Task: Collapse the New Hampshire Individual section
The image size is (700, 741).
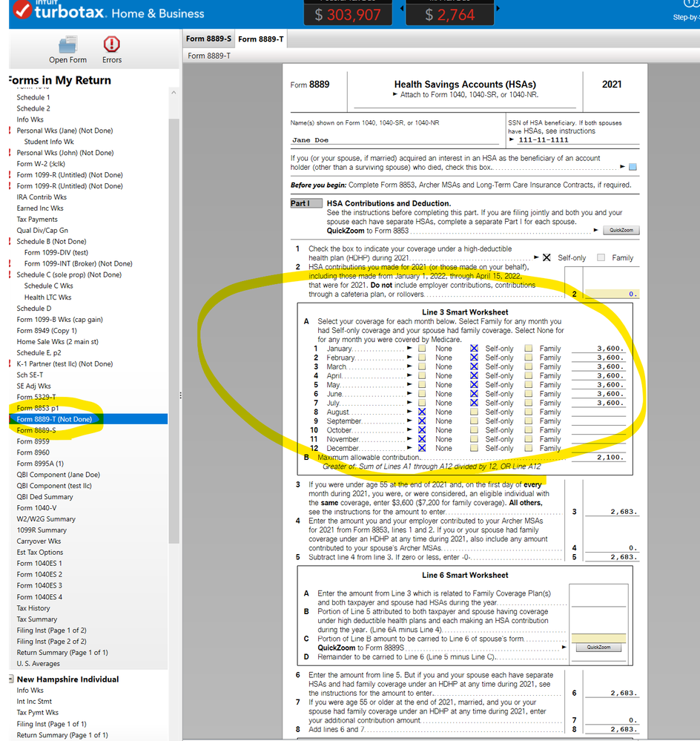Action: point(11,679)
